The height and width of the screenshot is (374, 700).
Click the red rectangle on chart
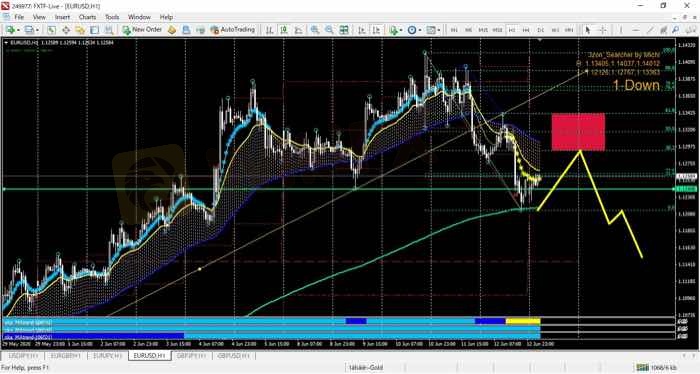[579, 132]
